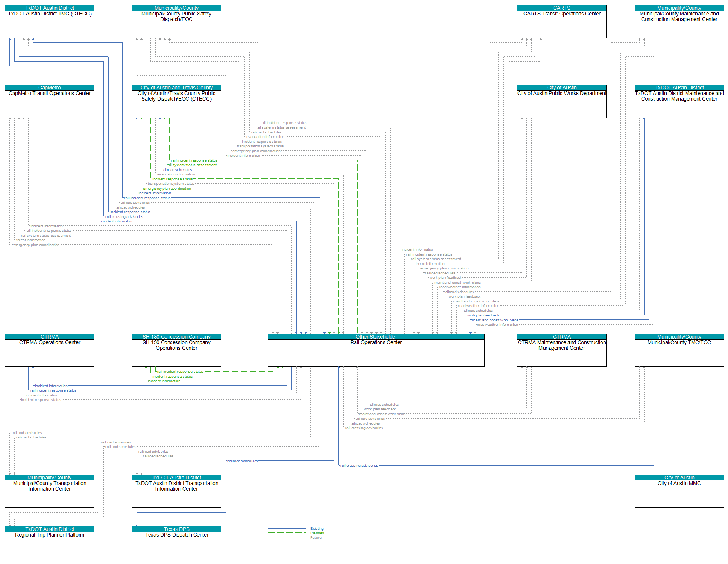Click the SH 130 Concession Company header
Image resolution: width=728 pixels, height=564 pixels.
(176, 337)
